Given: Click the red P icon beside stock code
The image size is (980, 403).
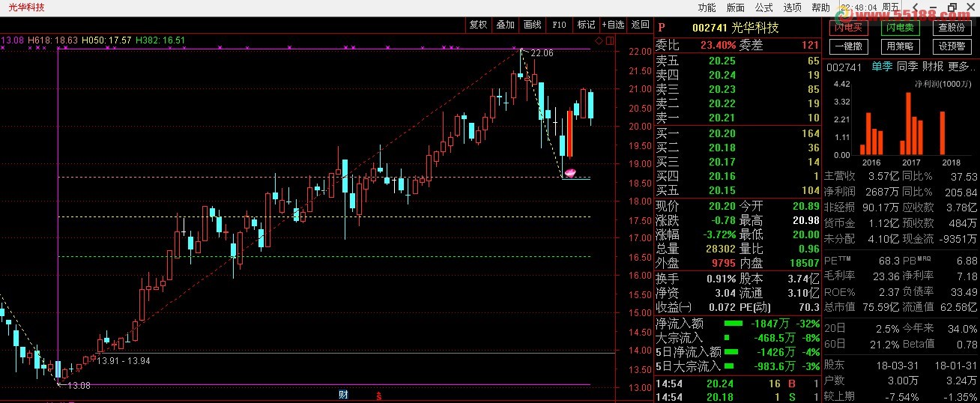Looking at the screenshot, I should [662, 28].
